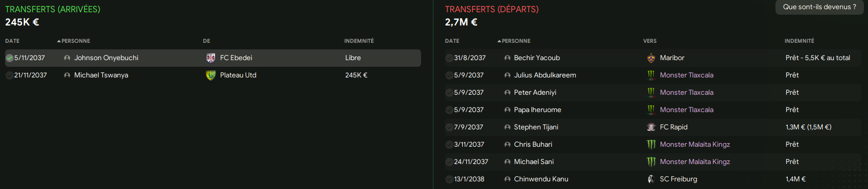The image size is (868, 189).
Task: Toggle the checkmark for 21/11/2037 Michael Tswanya
Action: [x=9, y=75]
